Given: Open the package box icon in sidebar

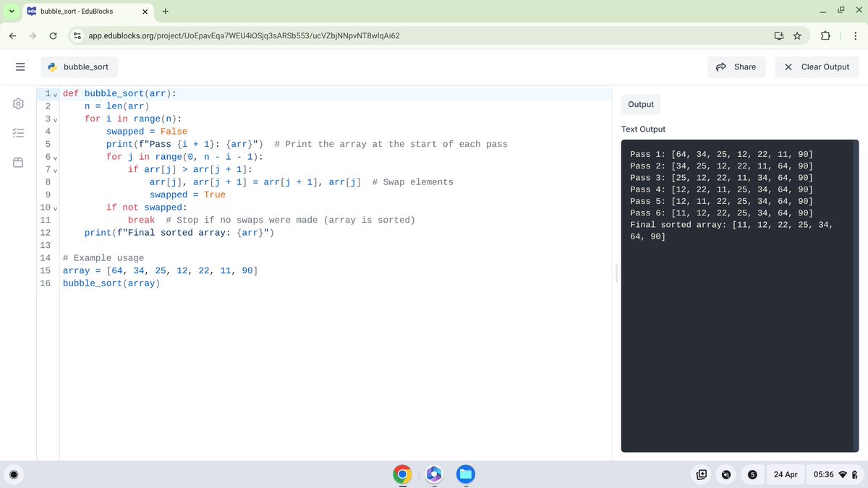Looking at the screenshot, I should point(19,162).
